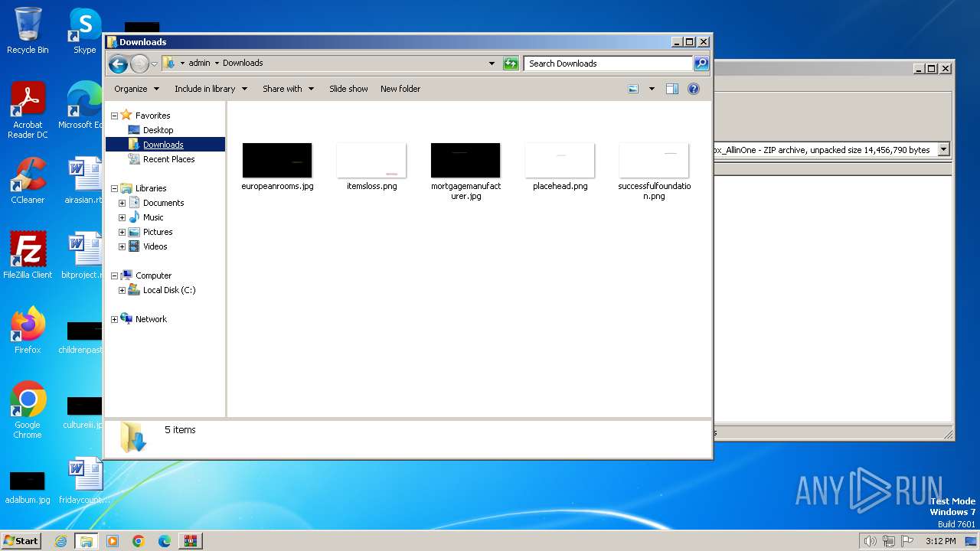This screenshot has width=980, height=551.
Task: Select the fridaycount document on desktop
Action: tap(84, 481)
